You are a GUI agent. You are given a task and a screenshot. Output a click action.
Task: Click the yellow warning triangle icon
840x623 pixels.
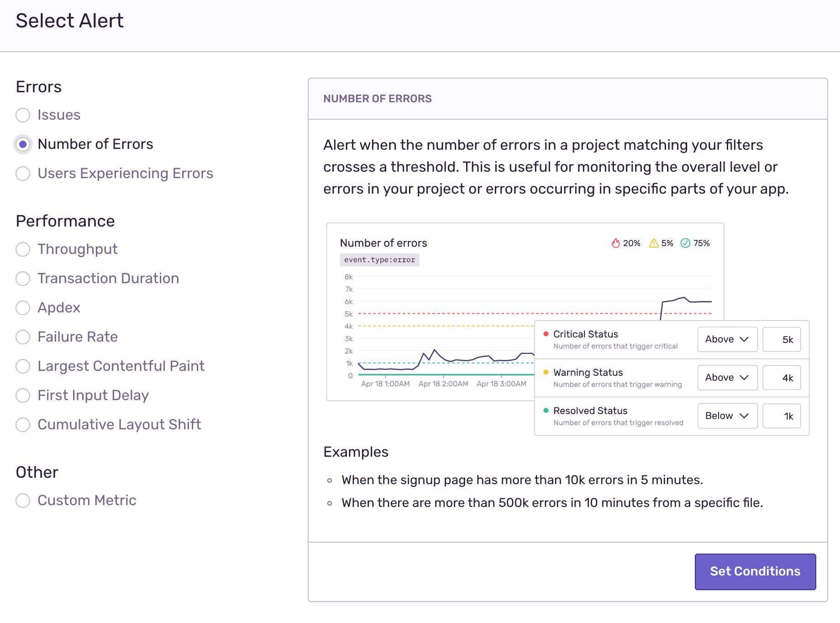654,243
